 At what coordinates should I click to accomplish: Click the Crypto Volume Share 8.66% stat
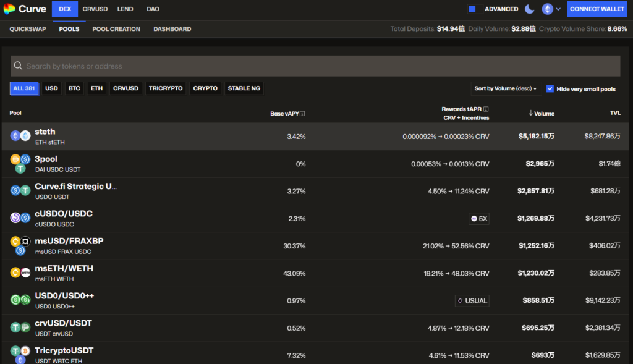point(583,29)
